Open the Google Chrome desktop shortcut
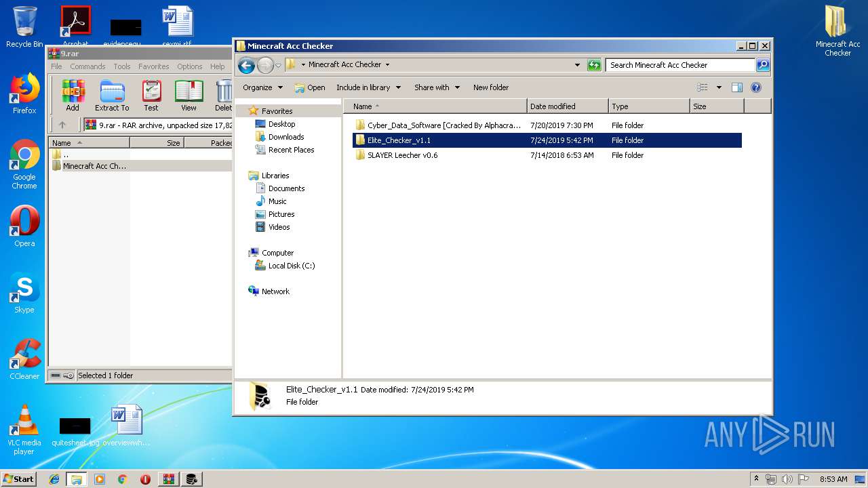Viewport: 868px width, 488px height. pyautogui.click(x=24, y=165)
